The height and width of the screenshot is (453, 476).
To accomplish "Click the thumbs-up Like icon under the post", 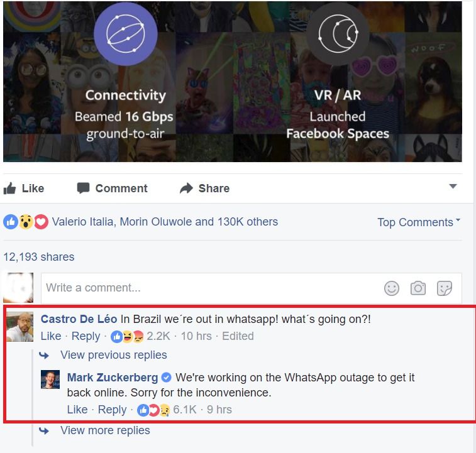I will click(x=9, y=188).
